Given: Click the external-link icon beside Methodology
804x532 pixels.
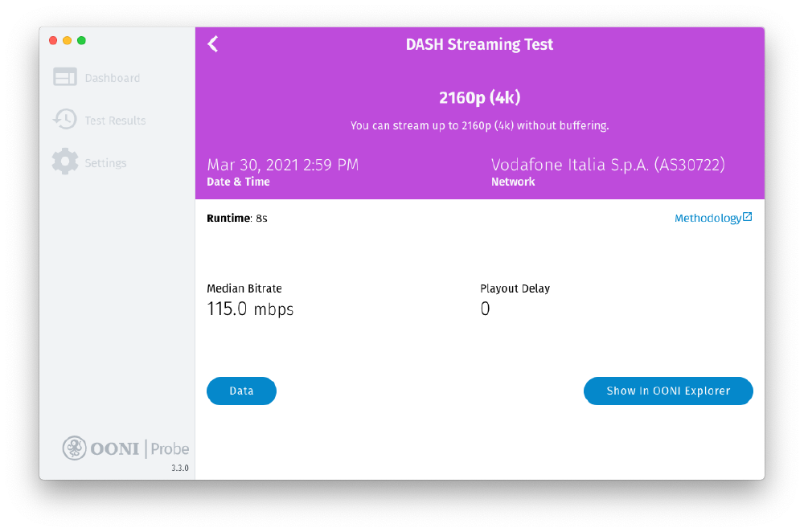Looking at the screenshot, I should click(x=748, y=217).
